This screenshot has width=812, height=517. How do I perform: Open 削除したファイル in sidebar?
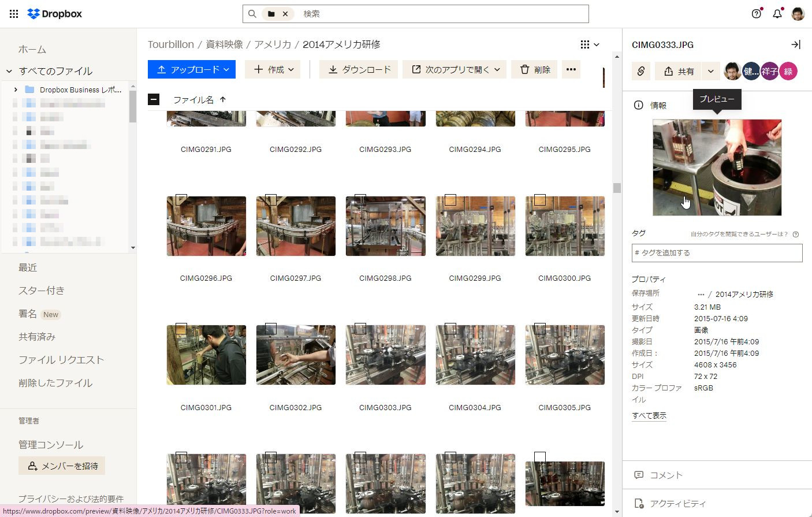point(55,383)
